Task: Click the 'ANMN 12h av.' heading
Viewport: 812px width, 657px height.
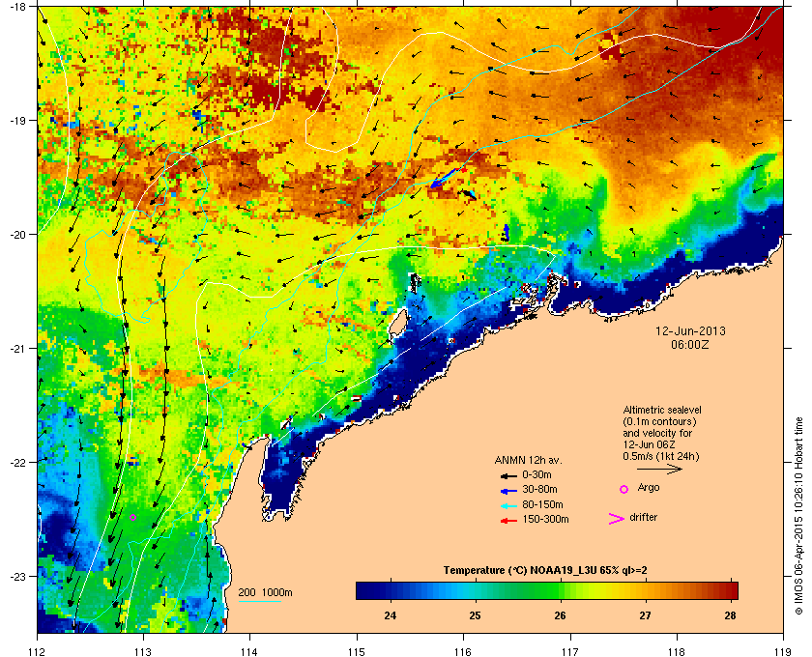Action: tap(528, 460)
